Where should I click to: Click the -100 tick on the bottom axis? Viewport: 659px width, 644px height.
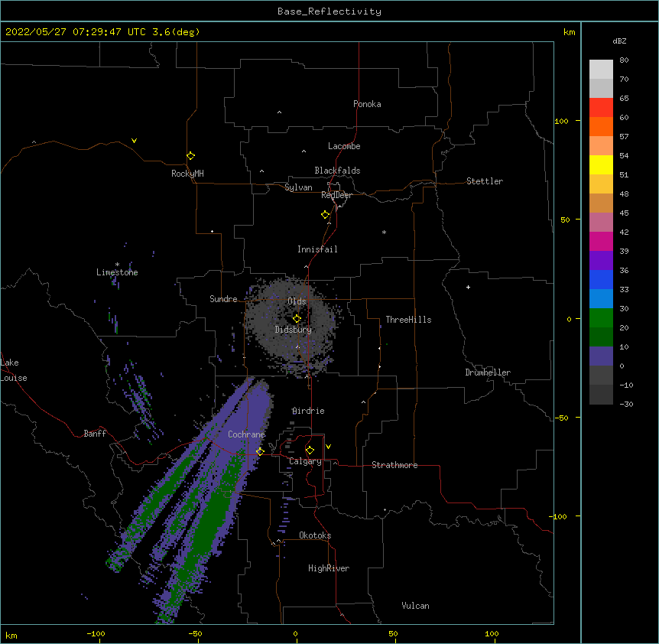(96, 633)
